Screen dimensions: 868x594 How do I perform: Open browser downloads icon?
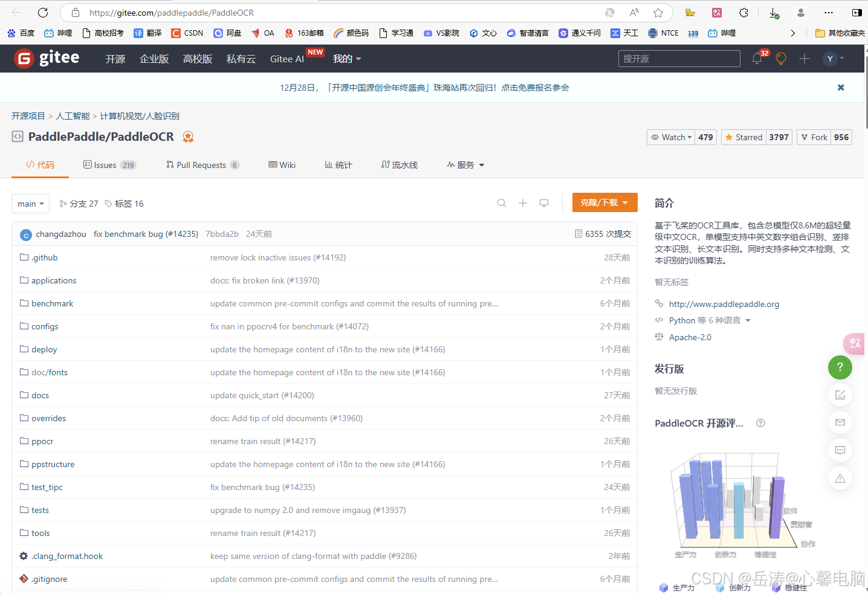click(x=774, y=13)
